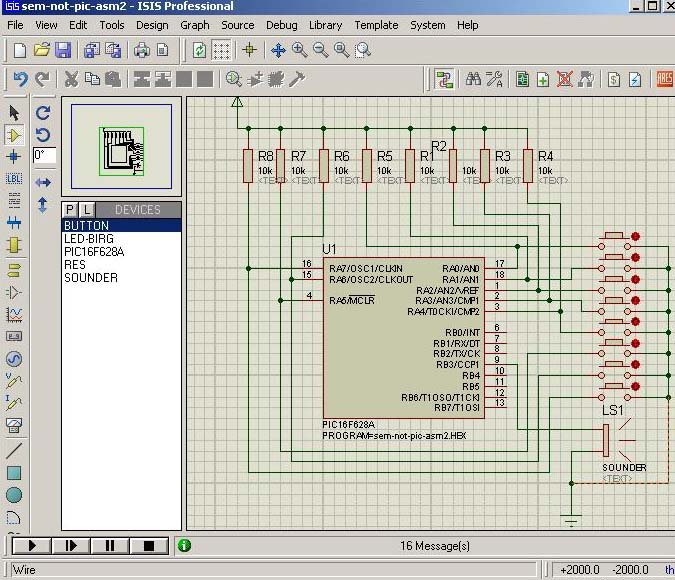The width and height of the screenshot is (675, 580).
Task: Open the ARES PCB layout icon
Action: [664, 79]
